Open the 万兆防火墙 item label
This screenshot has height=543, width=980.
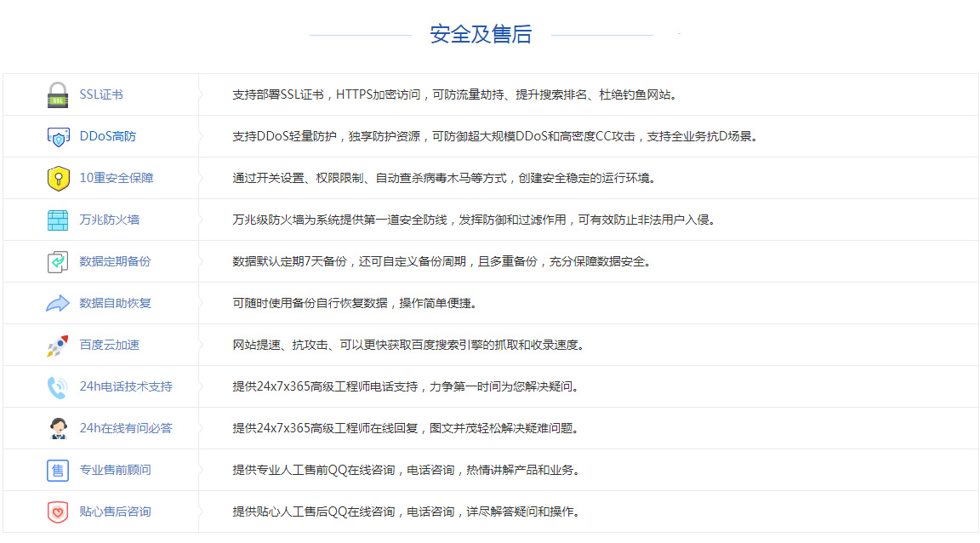[110, 220]
